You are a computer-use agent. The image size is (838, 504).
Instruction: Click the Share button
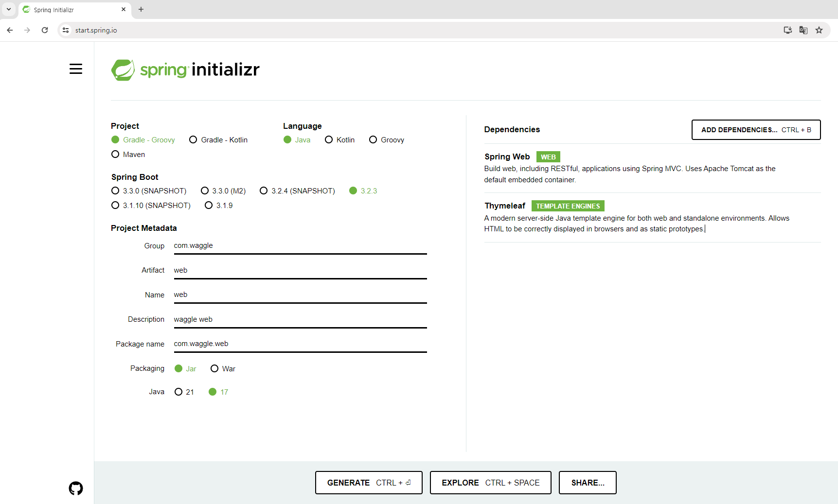click(x=588, y=483)
